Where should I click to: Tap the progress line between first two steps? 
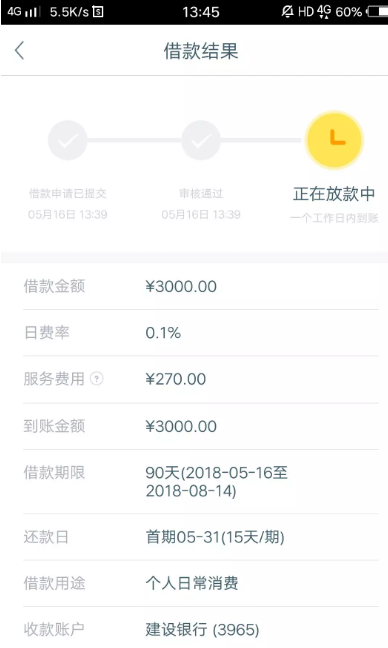click(x=134, y=141)
